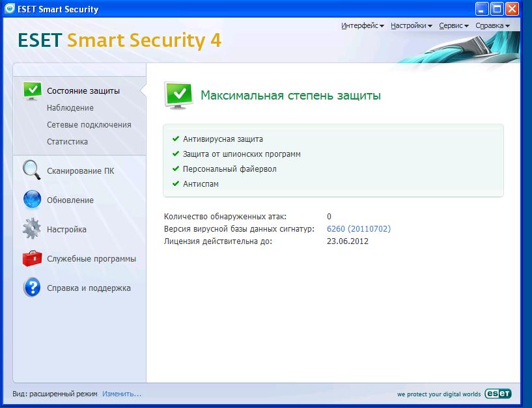The image size is (532, 408).
Task: Click license expiry date 23.06.2012
Action: [348, 241]
